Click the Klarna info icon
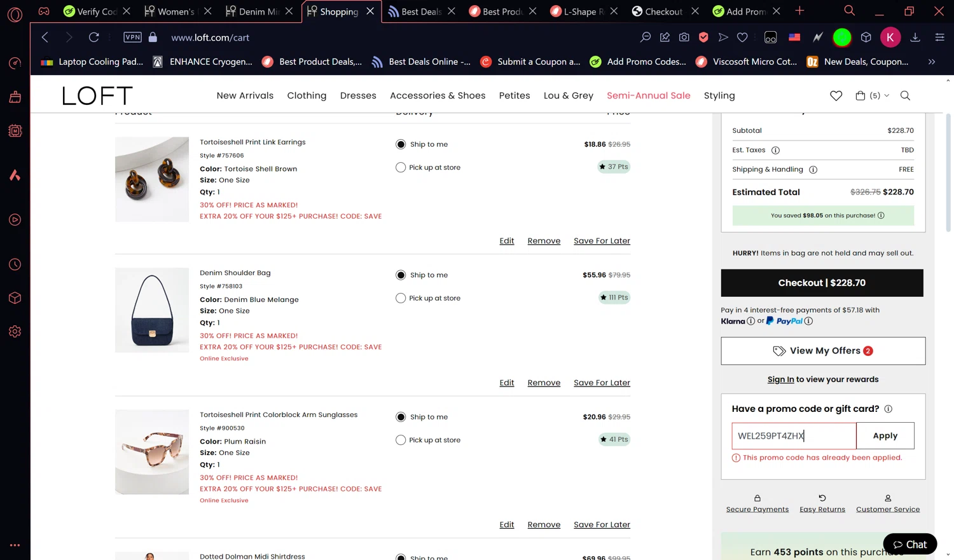 750,321
